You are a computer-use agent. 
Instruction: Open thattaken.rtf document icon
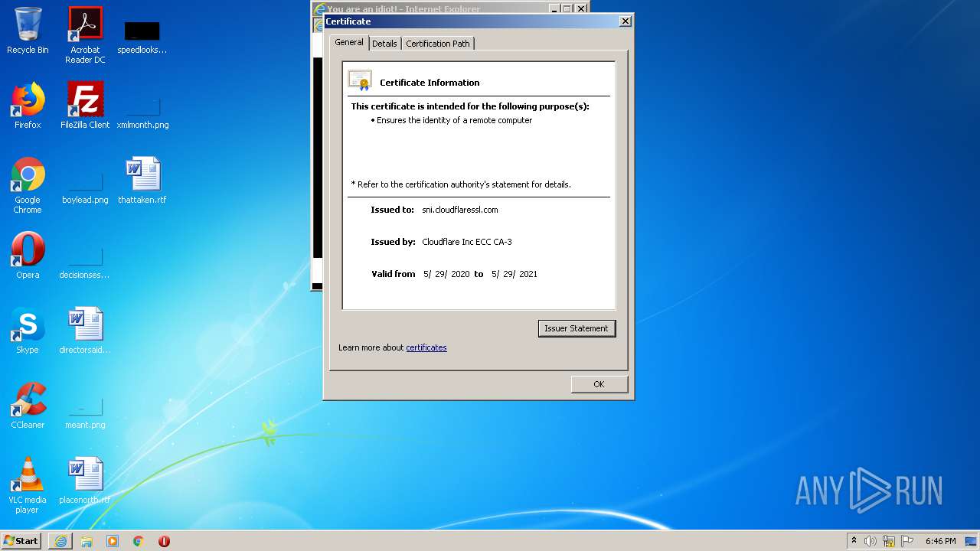[x=142, y=181]
